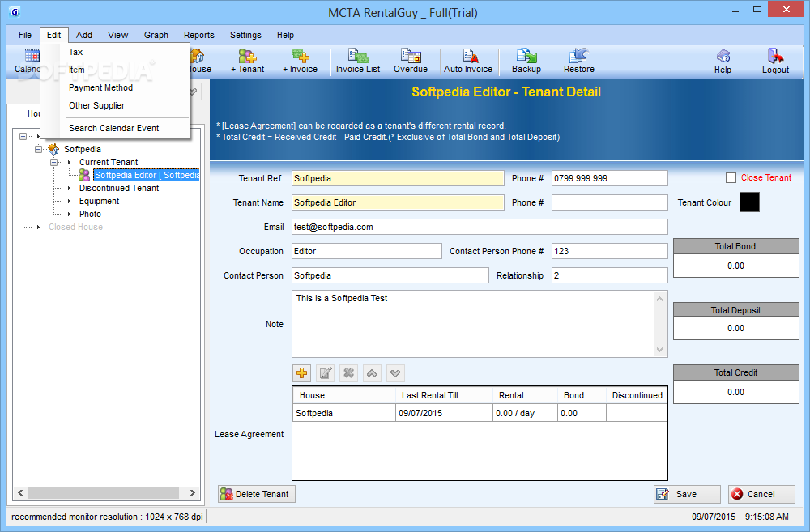This screenshot has height=532, width=810.
Task: Click the first Phone # field
Action: (610, 178)
